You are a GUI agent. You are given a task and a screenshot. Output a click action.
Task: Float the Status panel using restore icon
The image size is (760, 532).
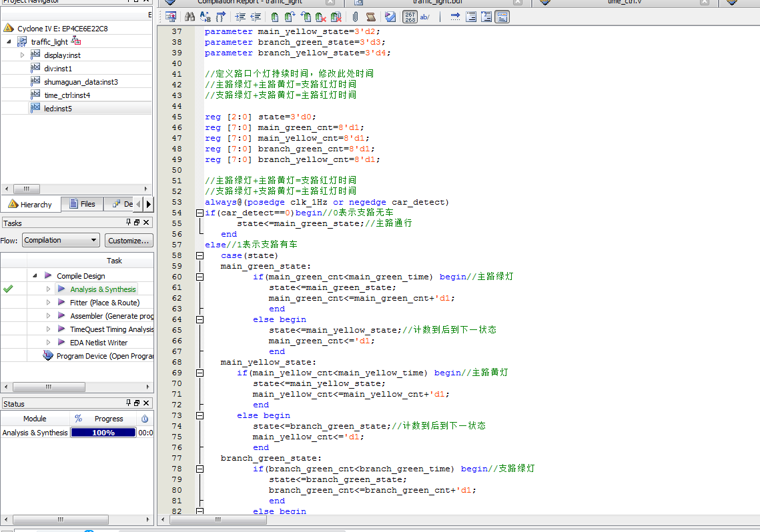pos(137,403)
